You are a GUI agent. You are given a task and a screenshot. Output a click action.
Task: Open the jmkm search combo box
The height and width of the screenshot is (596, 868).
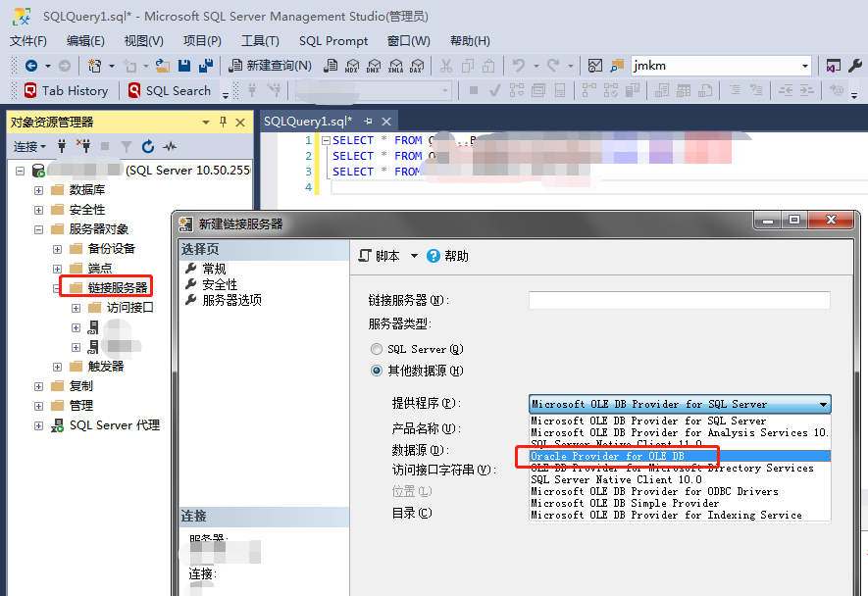tap(721, 66)
